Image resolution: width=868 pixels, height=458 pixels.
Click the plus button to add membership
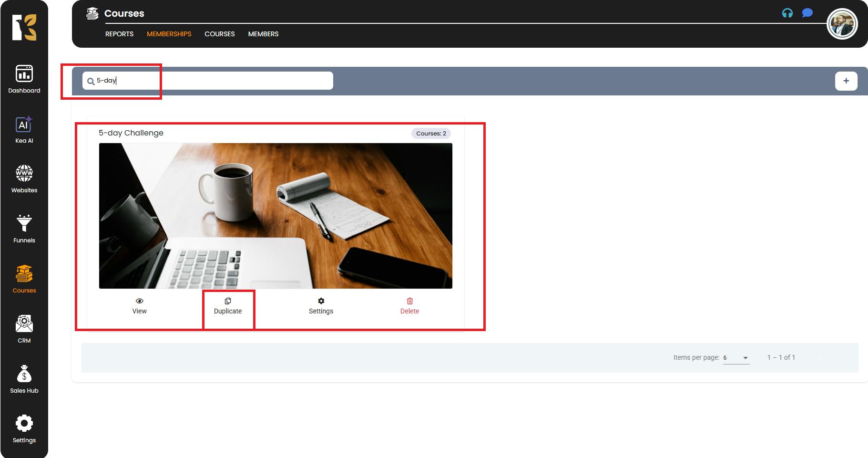[x=846, y=81]
